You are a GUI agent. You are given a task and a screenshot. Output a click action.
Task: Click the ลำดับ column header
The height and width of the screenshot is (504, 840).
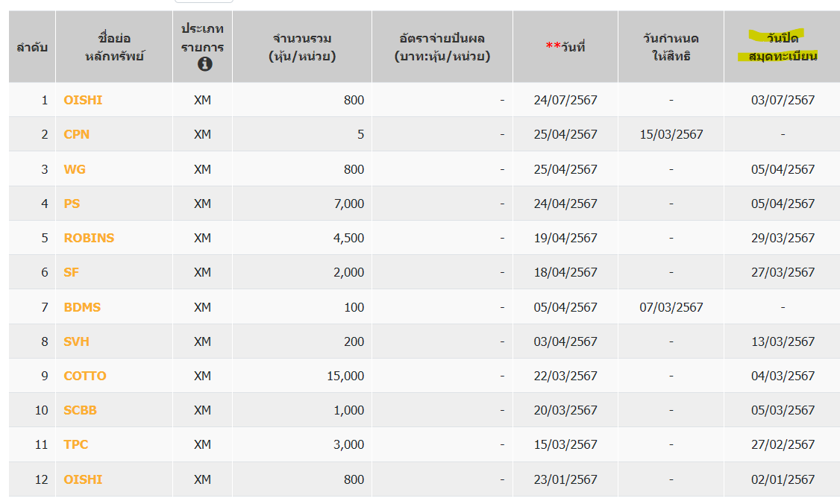32,47
